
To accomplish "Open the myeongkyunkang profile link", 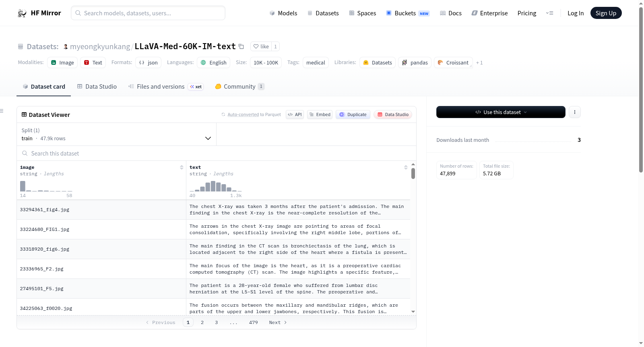I will (100, 47).
